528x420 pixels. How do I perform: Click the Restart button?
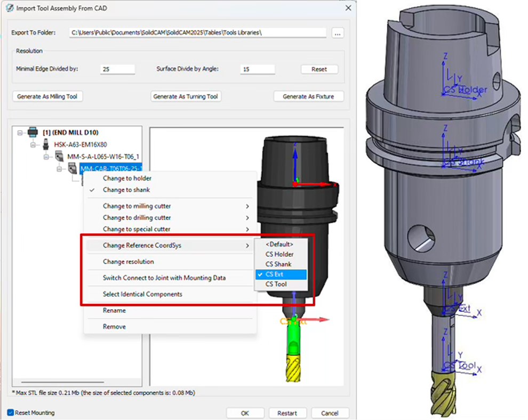287,413
